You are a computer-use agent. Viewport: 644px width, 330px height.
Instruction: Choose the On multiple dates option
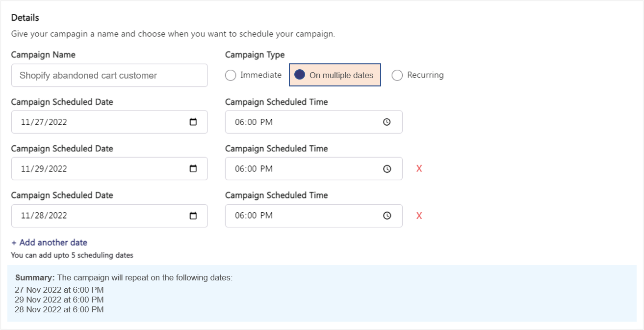300,75
